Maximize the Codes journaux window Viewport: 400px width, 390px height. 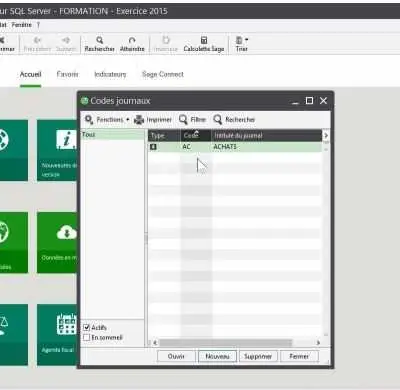click(x=309, y=101)
